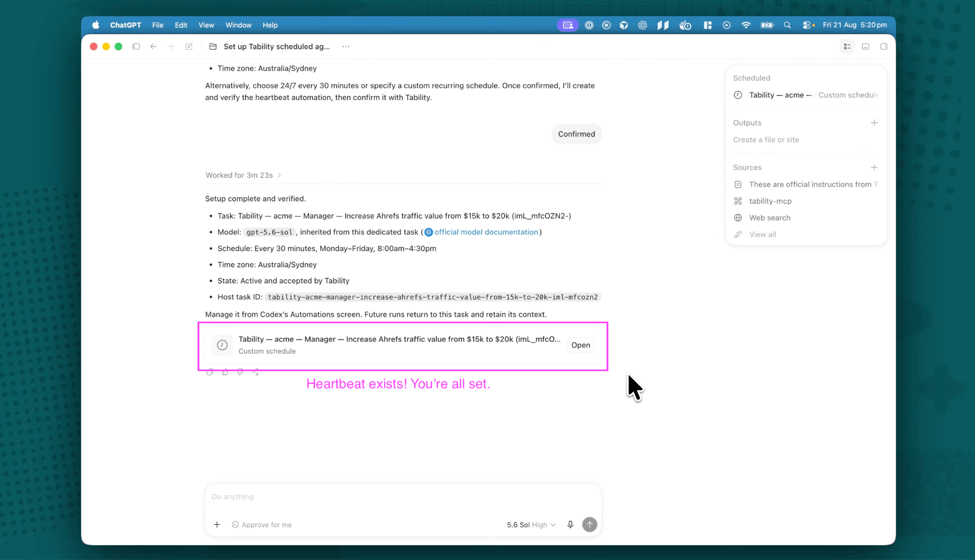Open the Edit menu
Screen dimensions: 975x560
click(x=181, y=25)
